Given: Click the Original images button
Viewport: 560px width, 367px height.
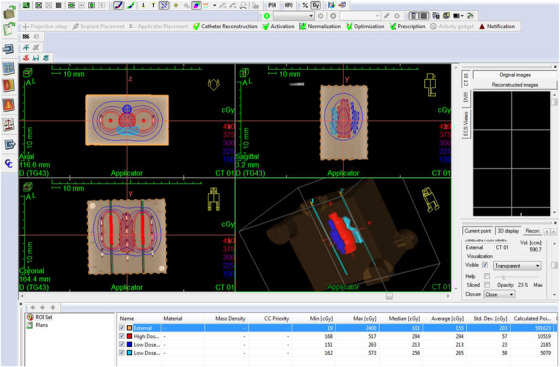Looking at the screenshot, I should (515, 75).
